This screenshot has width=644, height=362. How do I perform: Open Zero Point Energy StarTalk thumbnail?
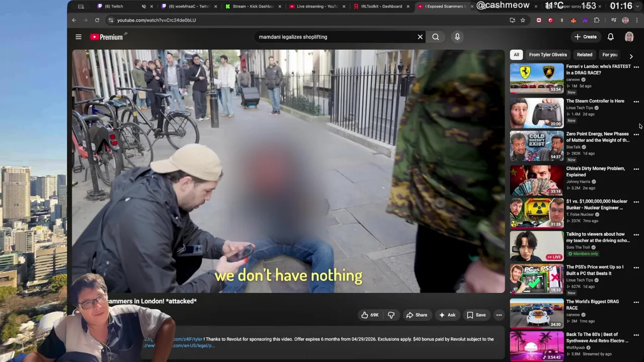pyautogui.click(x=537, y=146)
